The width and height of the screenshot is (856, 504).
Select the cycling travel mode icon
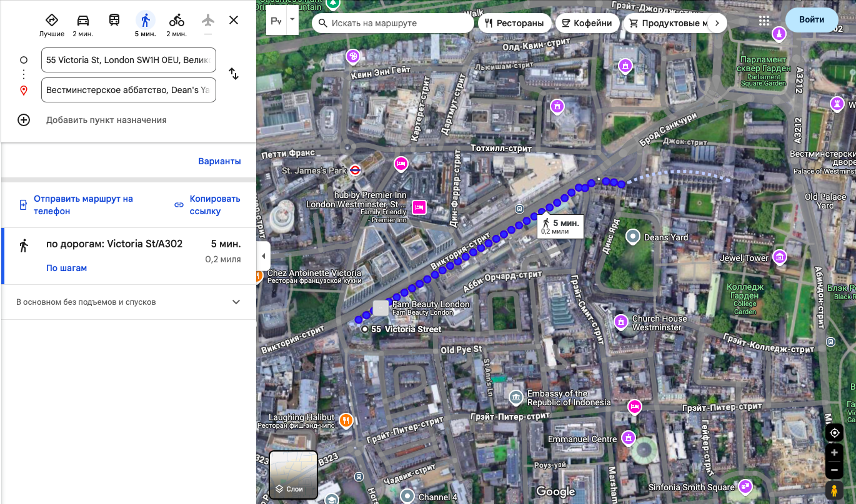pyautogui.click(x=177, y=20)
